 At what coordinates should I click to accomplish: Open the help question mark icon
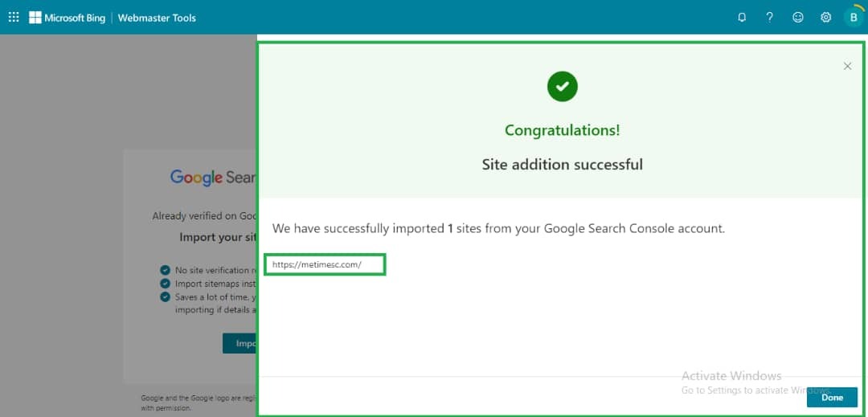769,17
